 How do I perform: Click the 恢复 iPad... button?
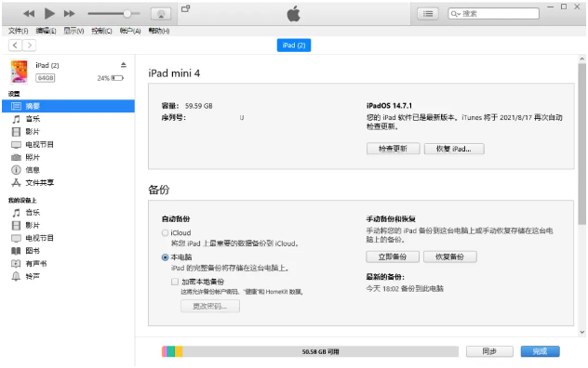pos(454,149)
